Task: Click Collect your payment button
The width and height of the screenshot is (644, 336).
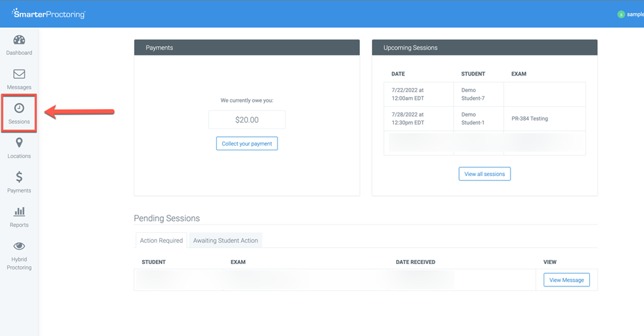Action: click(247, 144)
